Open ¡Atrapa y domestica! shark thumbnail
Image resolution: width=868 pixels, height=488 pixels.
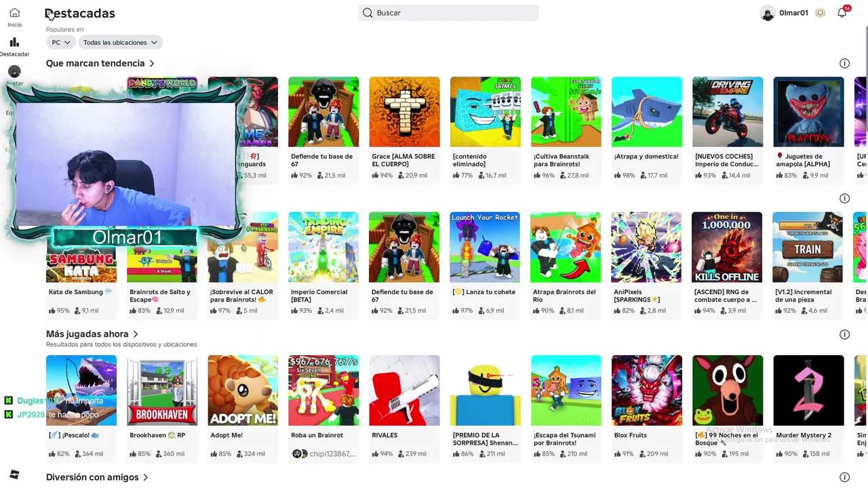coord(647,112)
